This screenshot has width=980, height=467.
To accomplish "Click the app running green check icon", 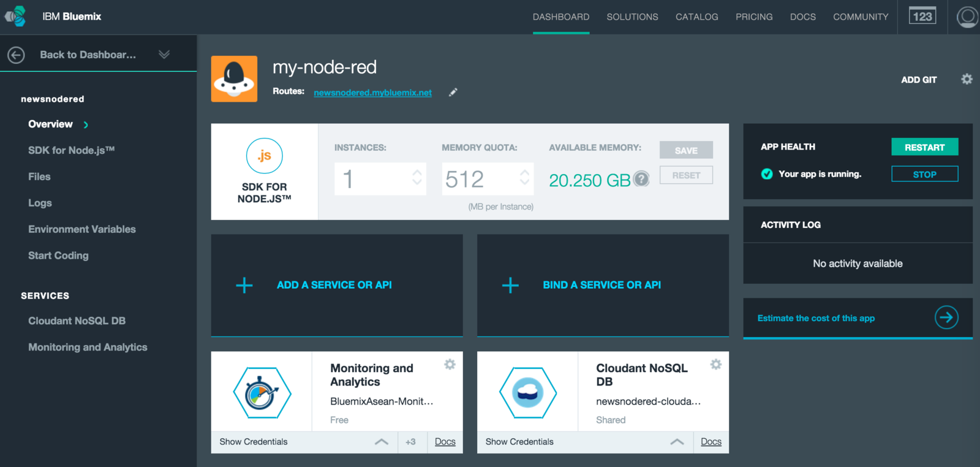I will (767, 174).
